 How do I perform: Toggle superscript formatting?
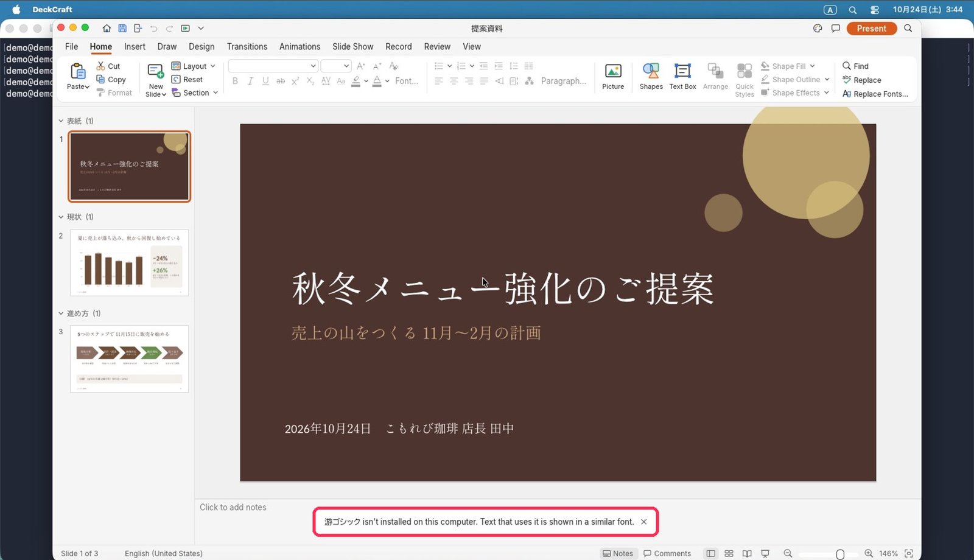pyautogui.click(x=295, y=81)
